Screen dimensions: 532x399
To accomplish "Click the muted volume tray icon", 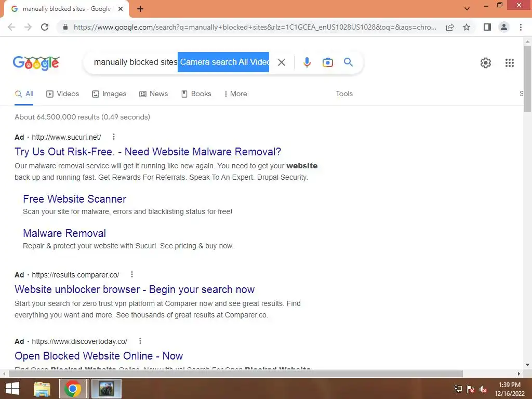I will point(483,389).
